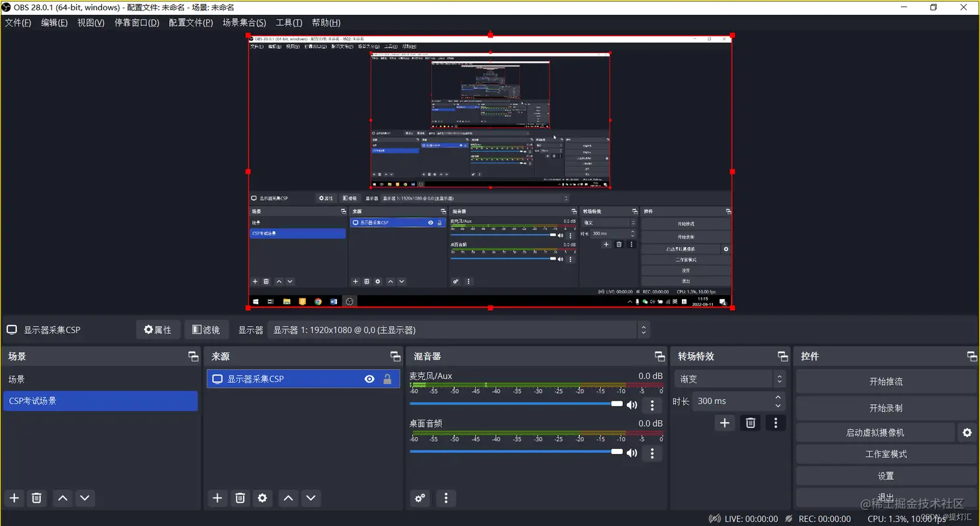Delete selected scene with trash icon
Screen dimensions: 980x526
37,498
